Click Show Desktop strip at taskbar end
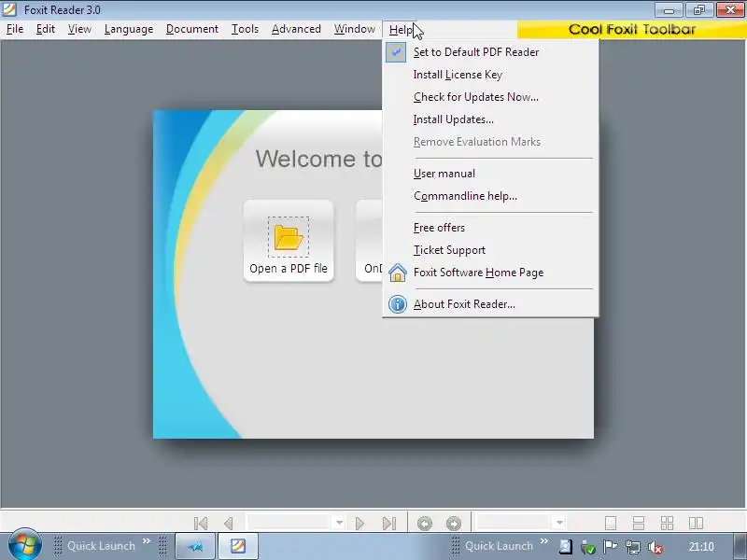747x560 pixels. pos(739,546)
